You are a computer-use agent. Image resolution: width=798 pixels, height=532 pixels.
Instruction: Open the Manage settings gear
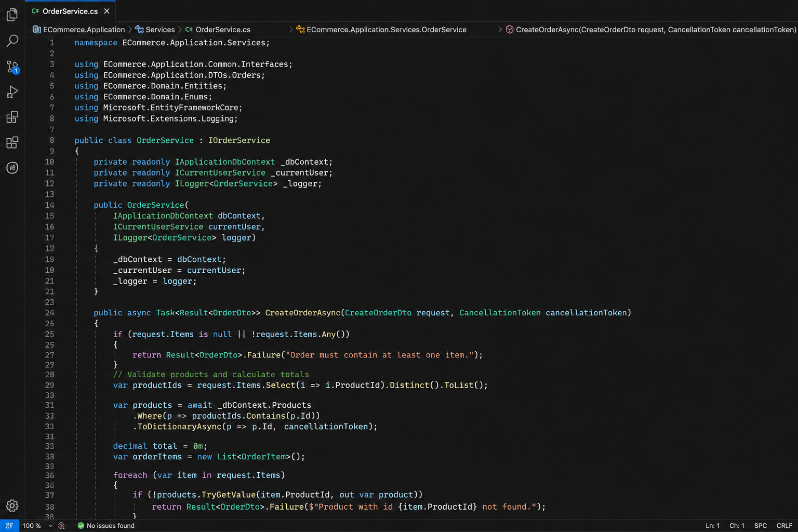click(12, 506)
